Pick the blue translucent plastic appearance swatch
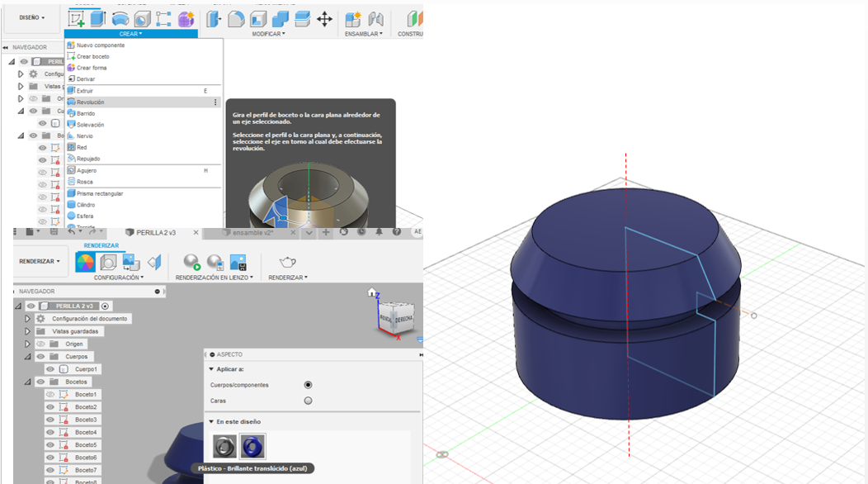Viewport: 868px width, 484px height. (x=252, y=446)
